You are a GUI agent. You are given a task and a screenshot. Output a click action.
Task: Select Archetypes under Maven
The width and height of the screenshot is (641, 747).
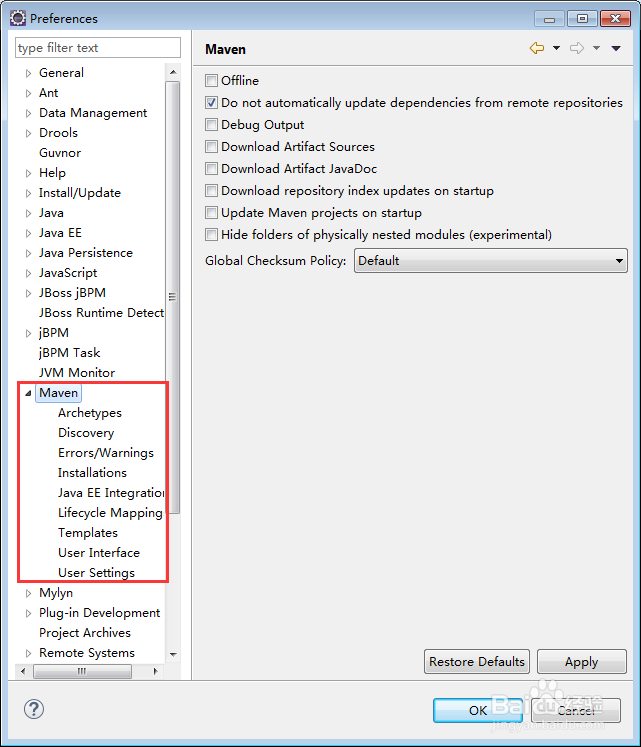[90, 413]
